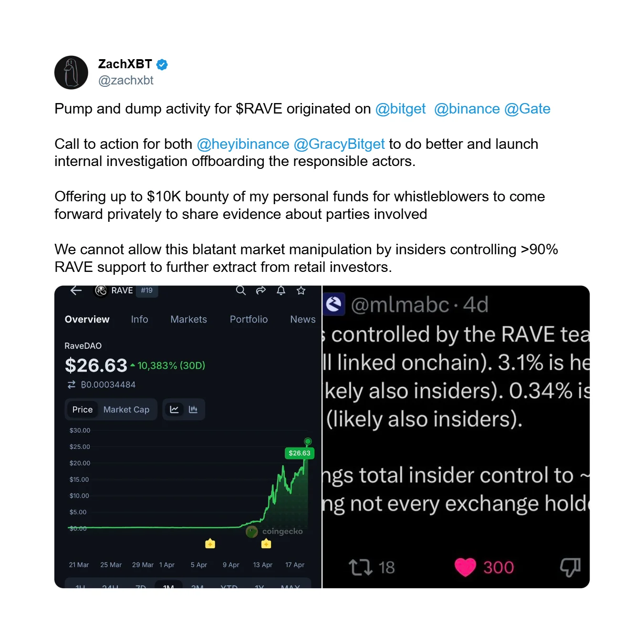
Task: Switch to line chart view icon
Action: [174, 409]
